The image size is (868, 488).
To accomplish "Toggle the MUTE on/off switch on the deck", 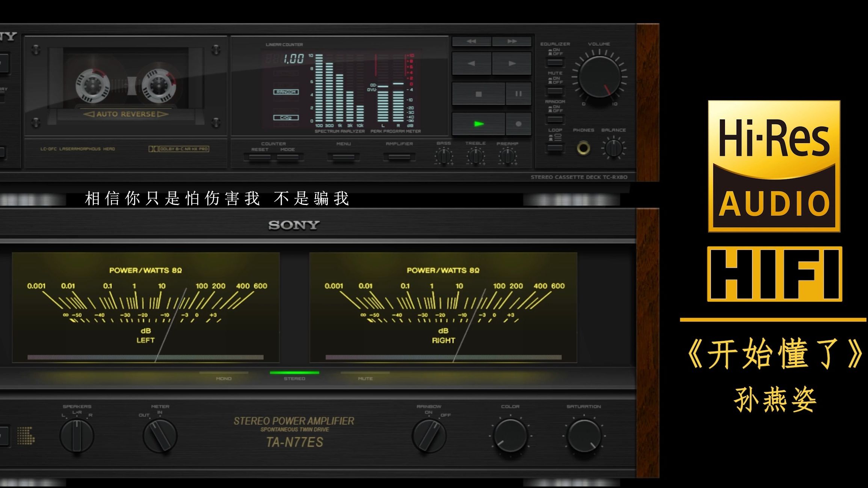I will (x=555, y=91).
